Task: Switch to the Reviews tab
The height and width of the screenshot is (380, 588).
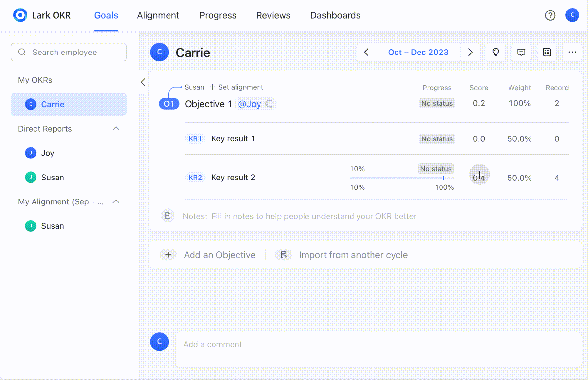Action: pos(273,15)
